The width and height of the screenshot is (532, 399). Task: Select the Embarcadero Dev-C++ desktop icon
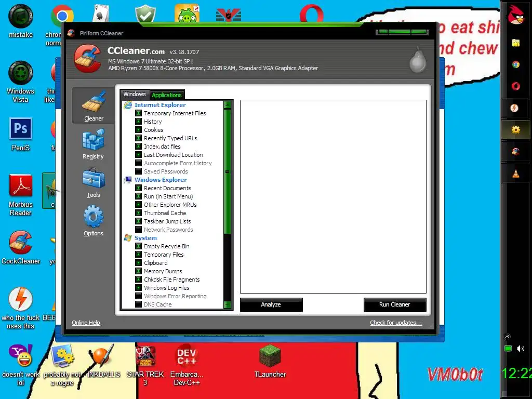(x=187, y=365)
